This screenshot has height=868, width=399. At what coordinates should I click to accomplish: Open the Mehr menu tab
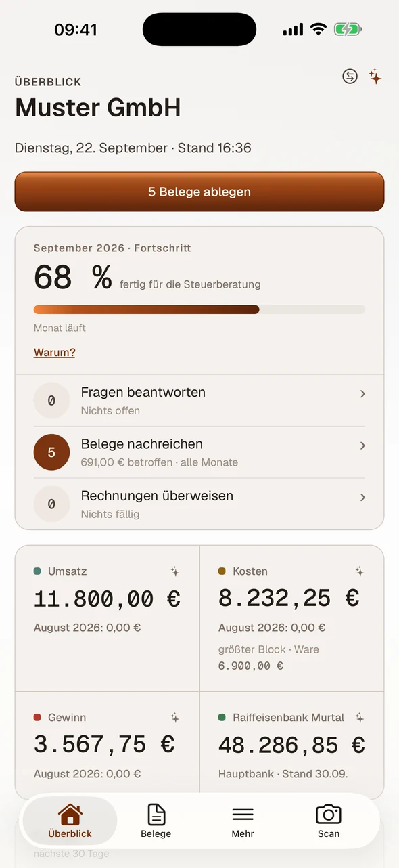[x=243, y=821]
